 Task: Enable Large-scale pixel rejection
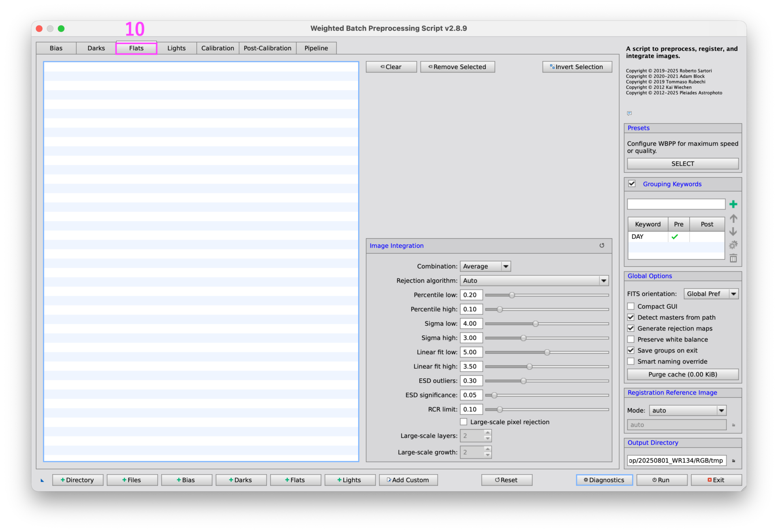tap(464, 422)
